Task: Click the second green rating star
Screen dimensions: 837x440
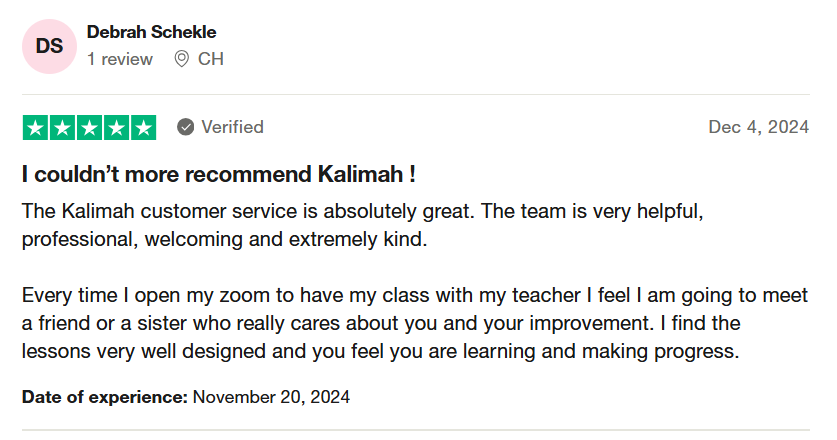Action: [x=62, y=128]
